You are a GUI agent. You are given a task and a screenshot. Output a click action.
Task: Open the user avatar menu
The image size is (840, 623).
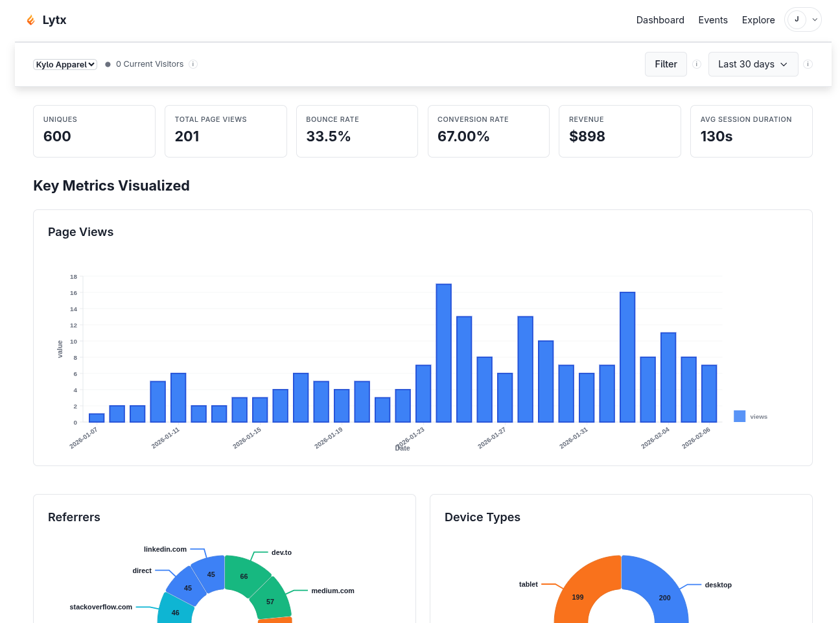[x=797, y=19]
